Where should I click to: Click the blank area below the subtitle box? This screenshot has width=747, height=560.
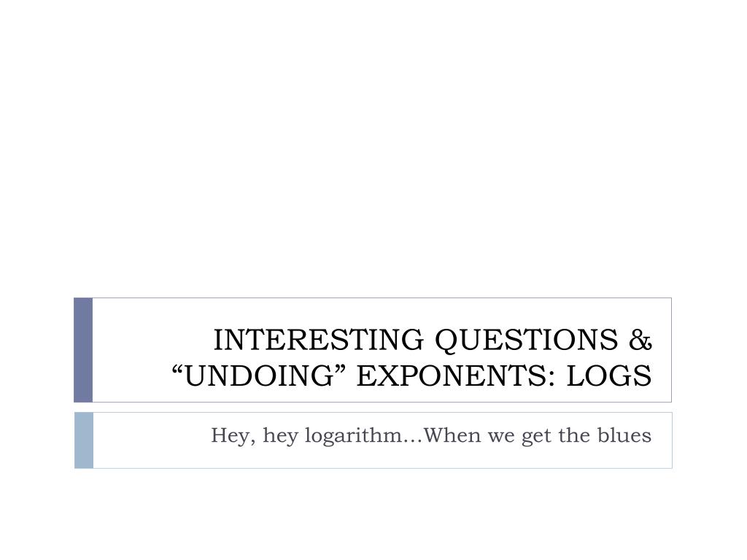coord(373,514)
